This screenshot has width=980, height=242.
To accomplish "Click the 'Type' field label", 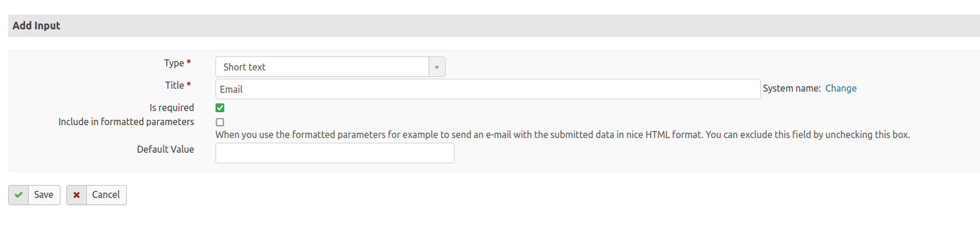I will (174, 63).
